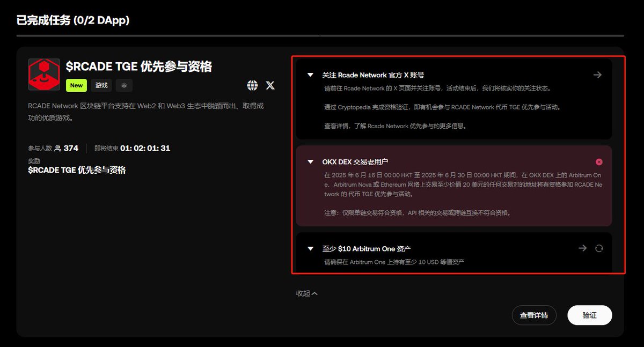
Task: Click the arrow for the follow X account task
Action: [597, 75]
